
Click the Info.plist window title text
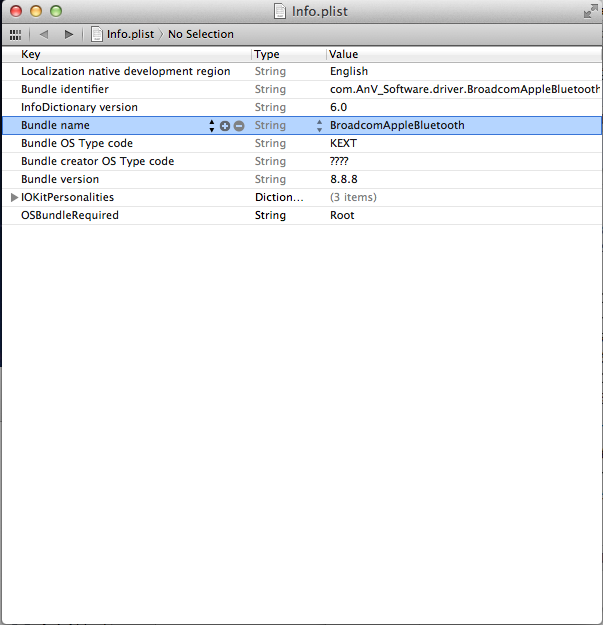pyautogui.click(x=320, y=12)
